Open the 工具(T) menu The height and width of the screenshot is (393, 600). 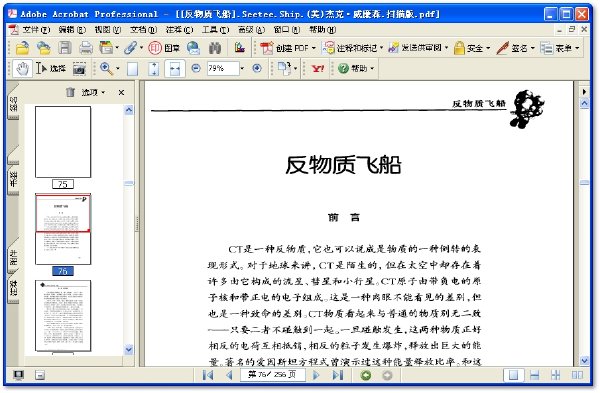click(215, 29)
